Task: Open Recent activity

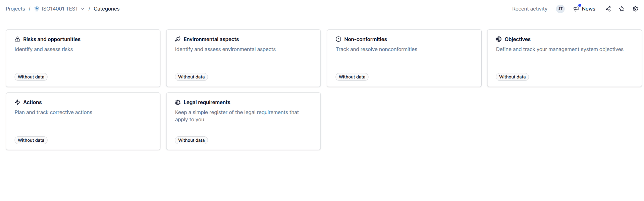Action: click(x=530, y=9)
